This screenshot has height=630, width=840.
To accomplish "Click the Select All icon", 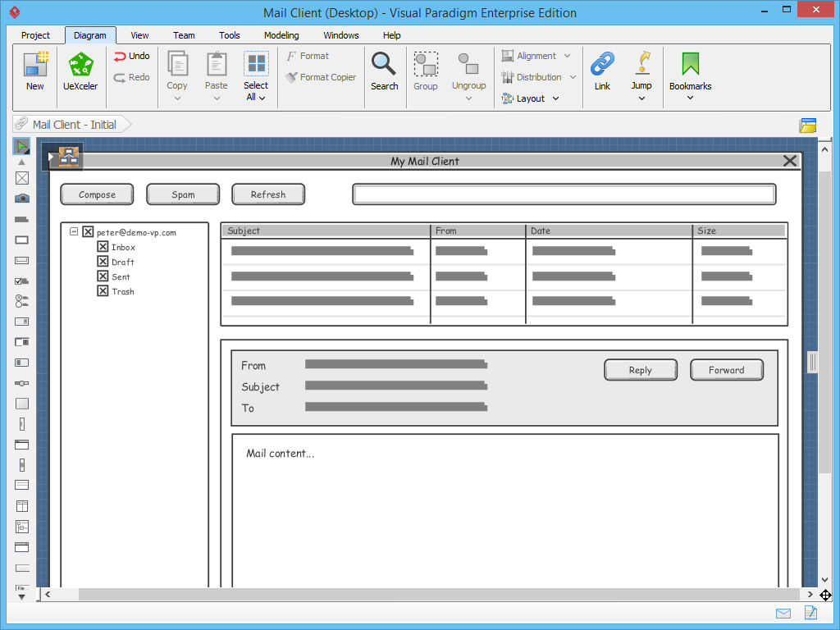I will 256,64.
